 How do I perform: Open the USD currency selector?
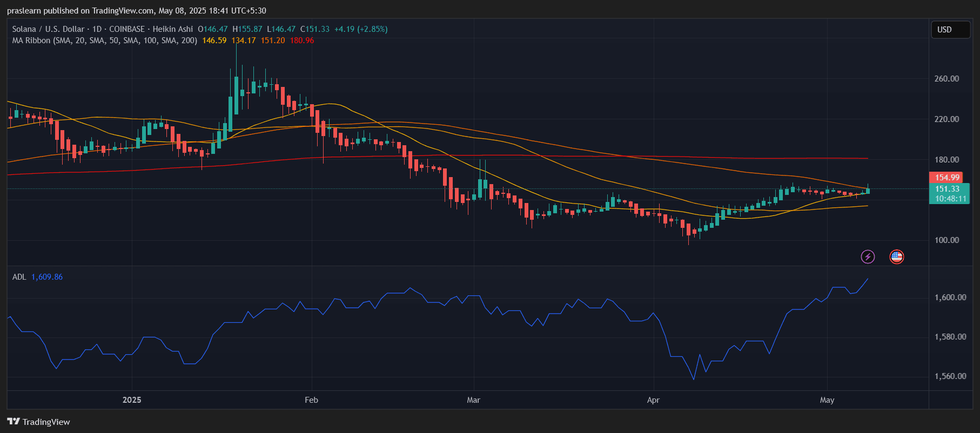pyautogui.click(x=950, y=30)
